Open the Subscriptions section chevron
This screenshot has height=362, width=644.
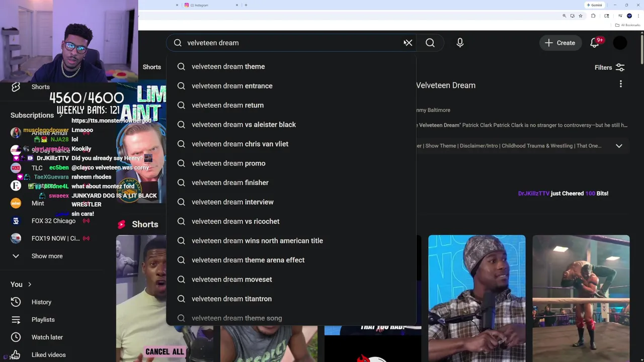tap(60, 115)
